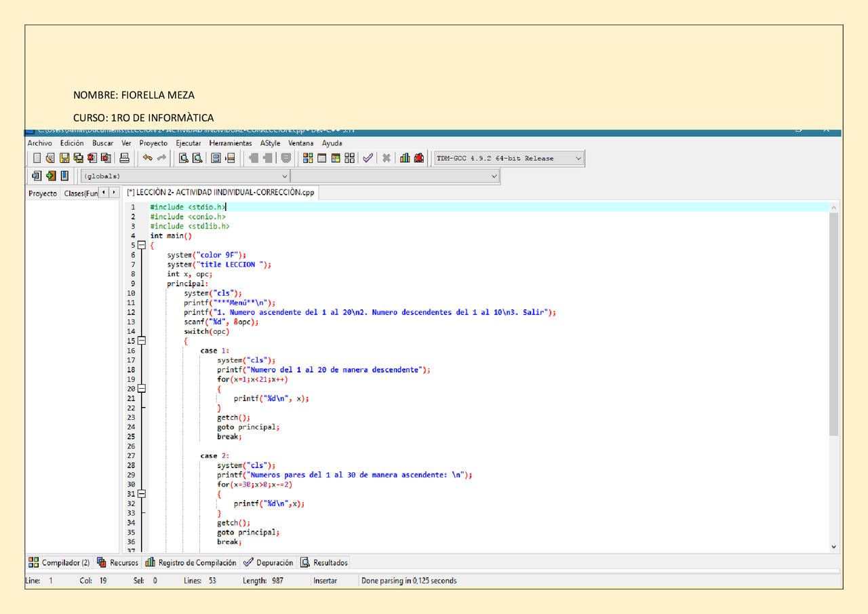Click the Goto line icon

[x=230, y=158]
